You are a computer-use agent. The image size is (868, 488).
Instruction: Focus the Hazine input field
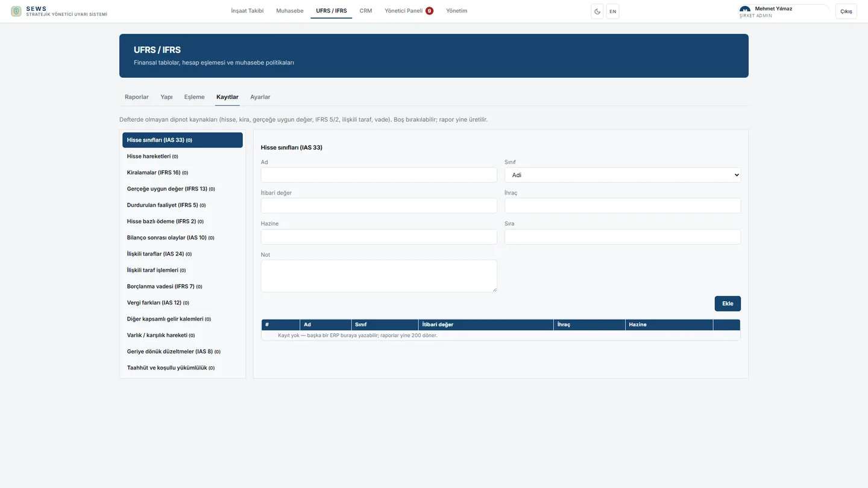coord(379,237)
